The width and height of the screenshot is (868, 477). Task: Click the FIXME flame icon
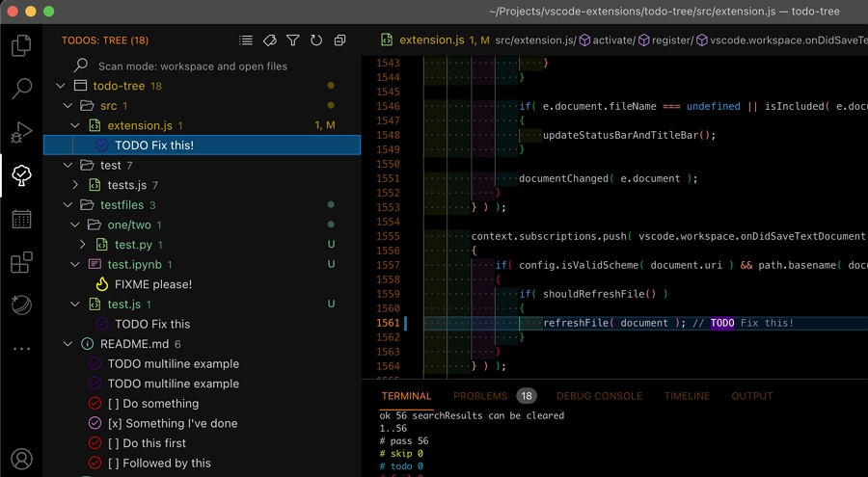point(102,284)
